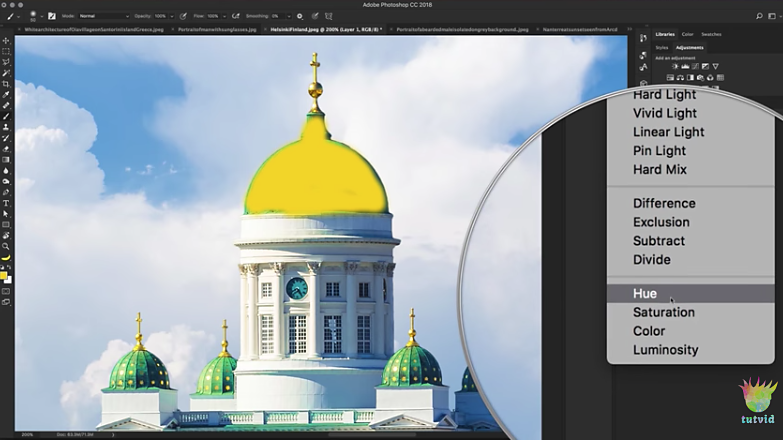Screen dimensions: 783x440
Task: Select the Crop tool
Action: point(6,84)
